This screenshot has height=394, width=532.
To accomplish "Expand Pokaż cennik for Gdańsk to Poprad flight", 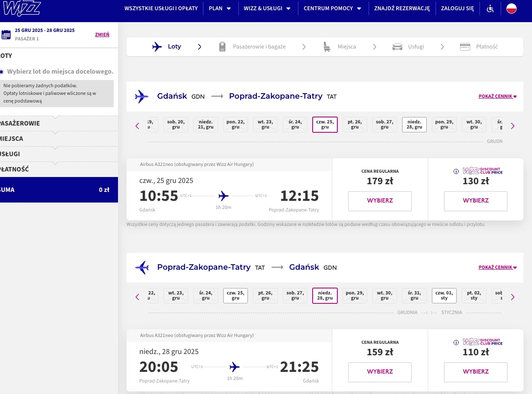I will click(x=497, y=96).
